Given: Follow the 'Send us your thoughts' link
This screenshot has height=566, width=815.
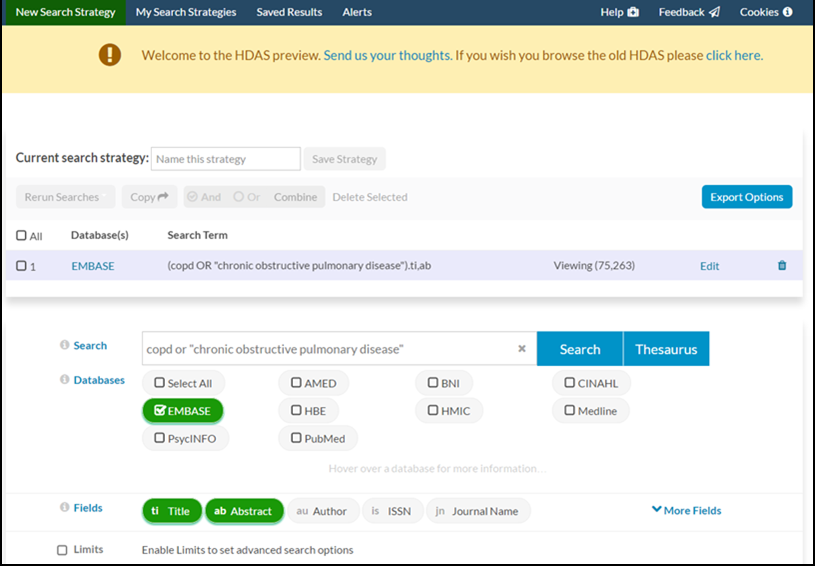Looking at the screenshot, I should [x=387, y=55].
